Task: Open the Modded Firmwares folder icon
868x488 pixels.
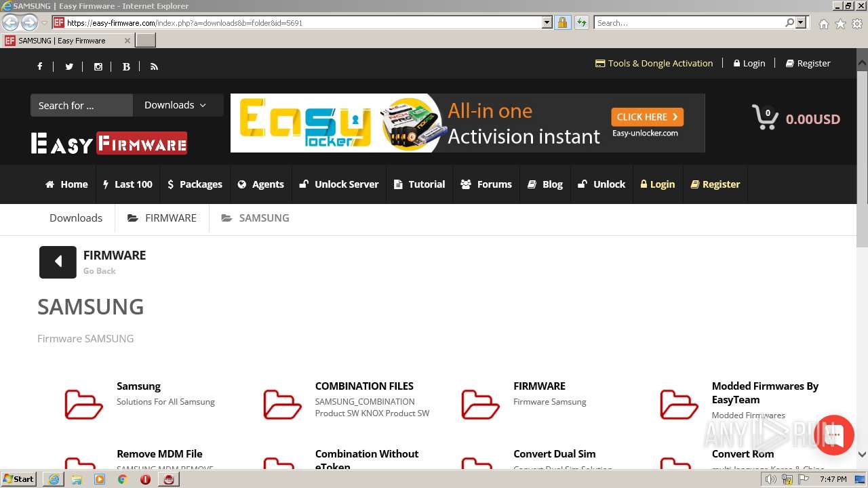Action: click(x=679, y=405)
